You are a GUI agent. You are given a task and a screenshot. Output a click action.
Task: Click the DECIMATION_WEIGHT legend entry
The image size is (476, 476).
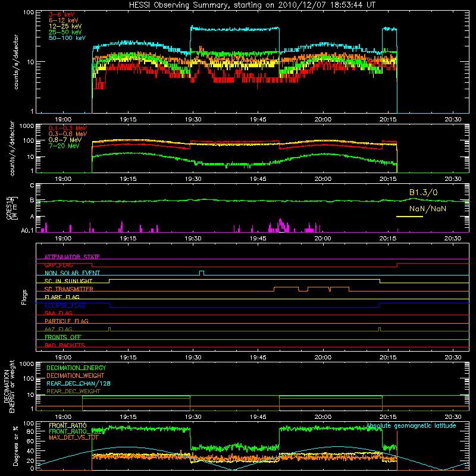click(x=76, y=375)
